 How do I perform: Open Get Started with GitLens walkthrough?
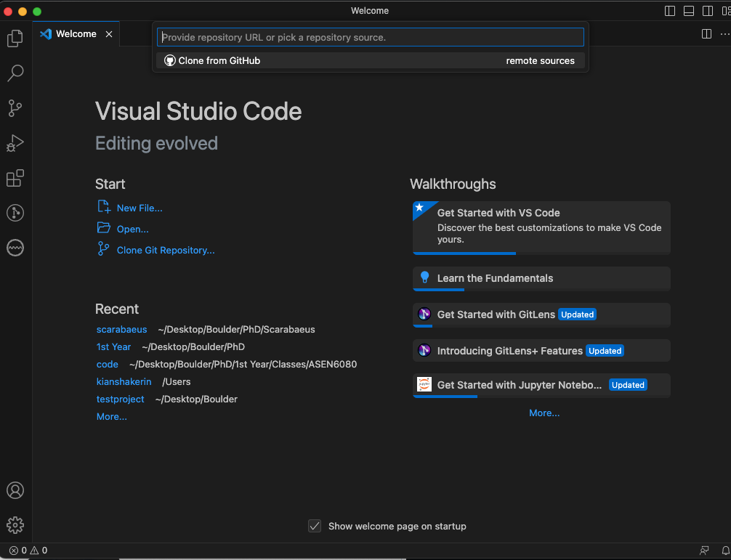[x=541, y=315]
